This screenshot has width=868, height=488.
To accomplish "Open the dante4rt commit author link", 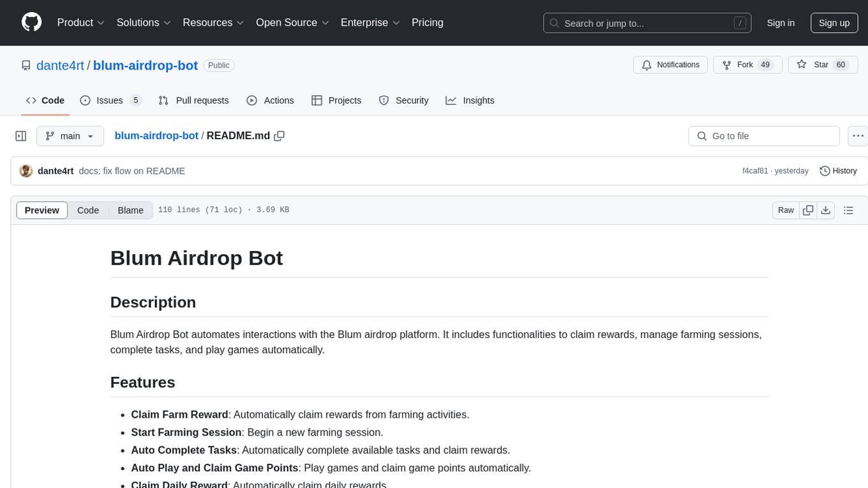I will click(56, 171).
